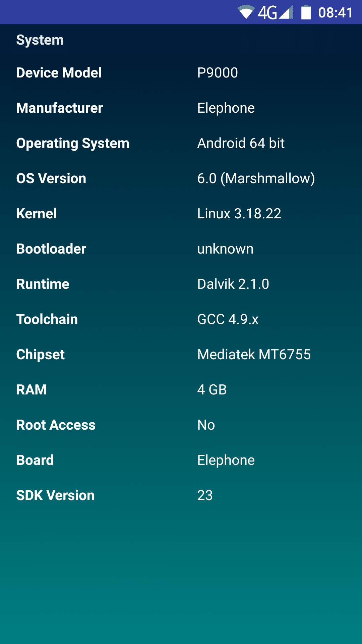362x644 pixels.
Task: Tap the OS Version label
Action: [x=51, y=178]
